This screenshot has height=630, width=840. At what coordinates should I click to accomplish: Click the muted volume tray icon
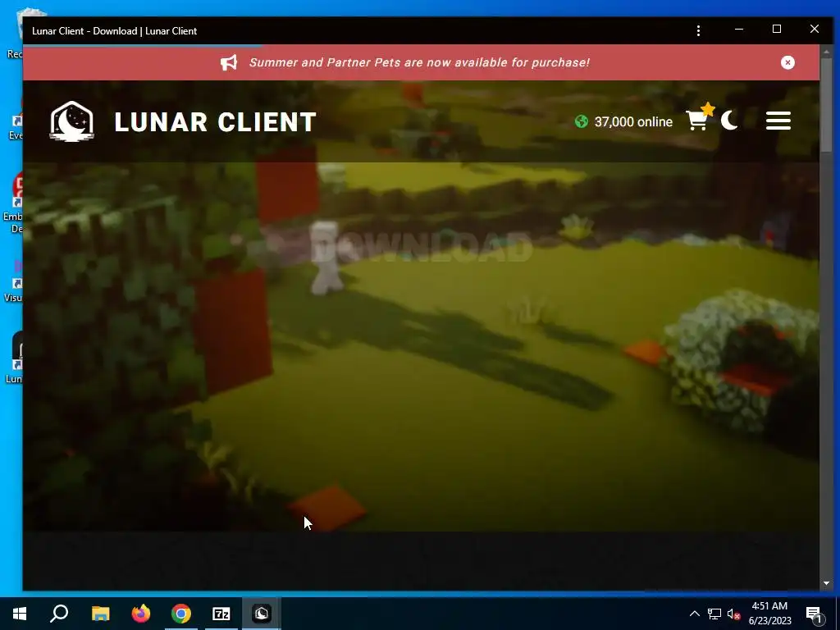click(733, 614)
